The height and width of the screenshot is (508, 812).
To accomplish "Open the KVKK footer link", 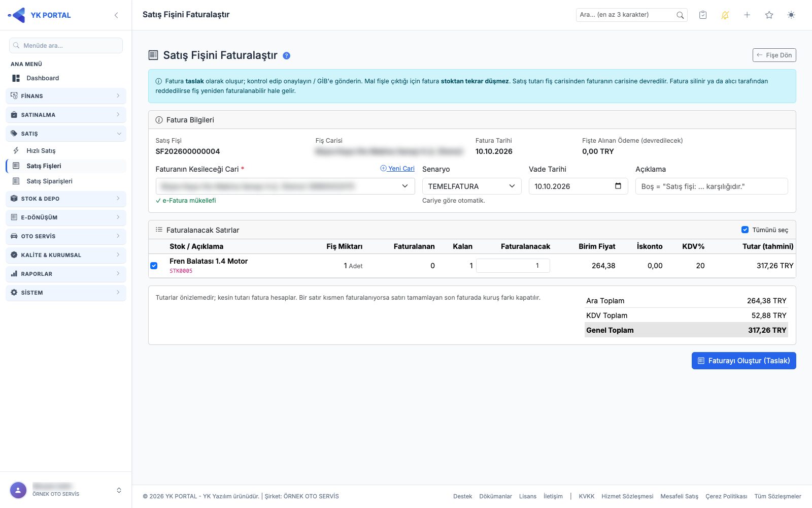I will [587, 496].
